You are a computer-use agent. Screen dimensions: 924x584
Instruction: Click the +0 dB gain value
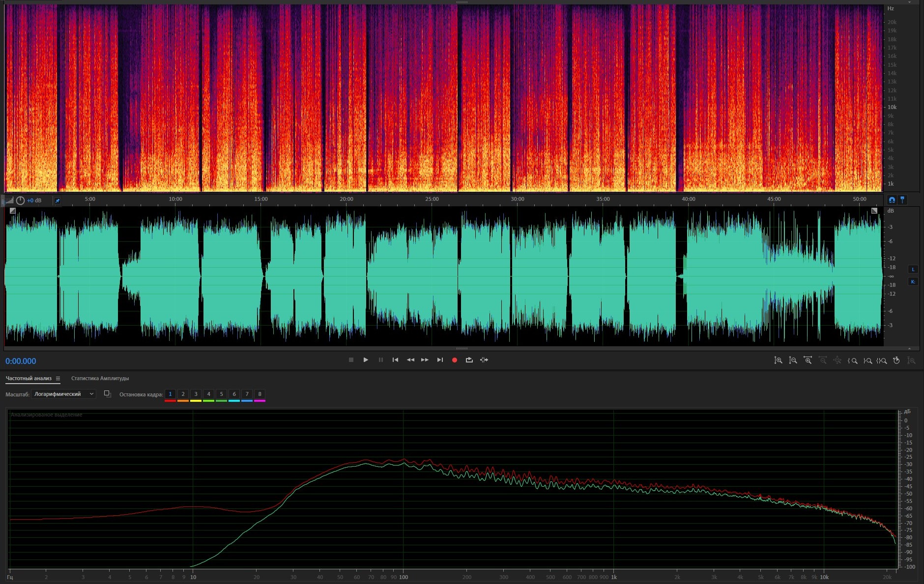(34, 200)
